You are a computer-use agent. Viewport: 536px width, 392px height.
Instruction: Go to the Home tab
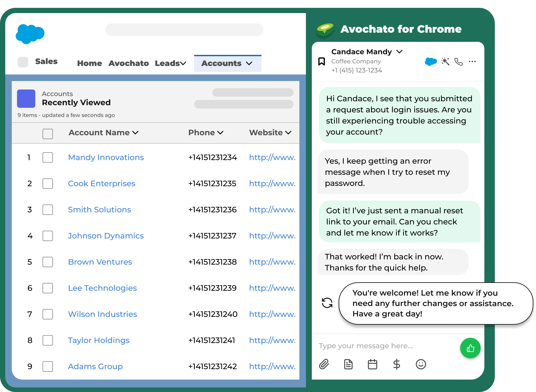tap(90, 63)
